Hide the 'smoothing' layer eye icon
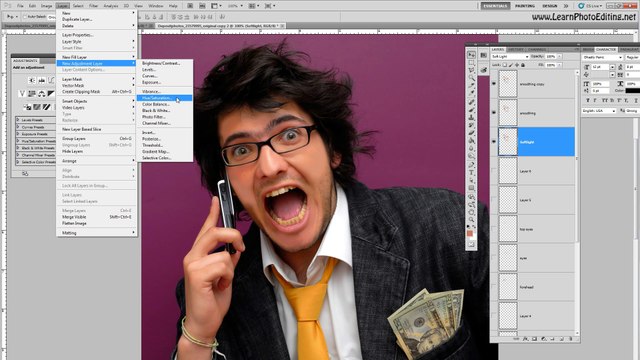The height and width of the screenshot is (360, 640). pyautogui.click(x=494, y=113)
